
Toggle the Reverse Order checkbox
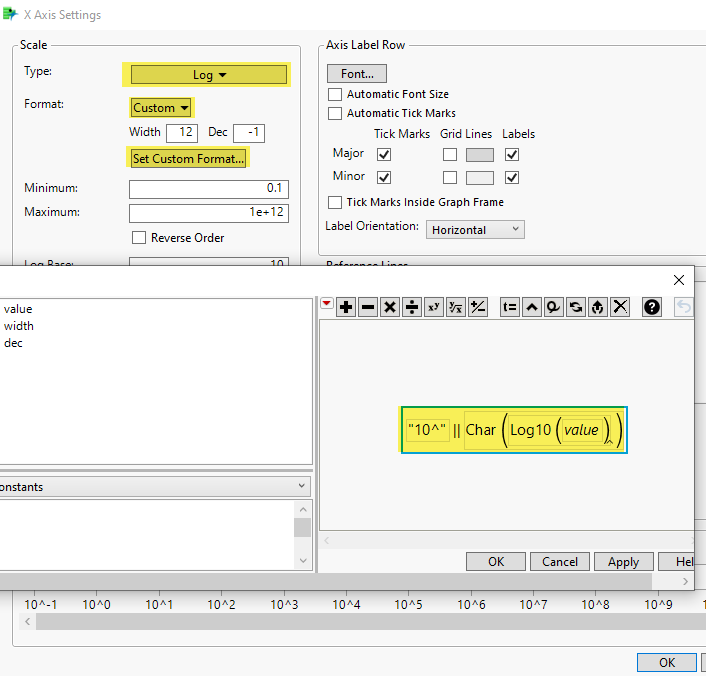tap(139, 238)
